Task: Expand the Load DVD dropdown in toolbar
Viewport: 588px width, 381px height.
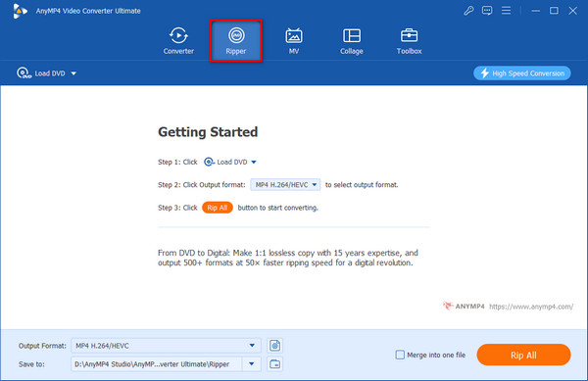Action: 73,73
